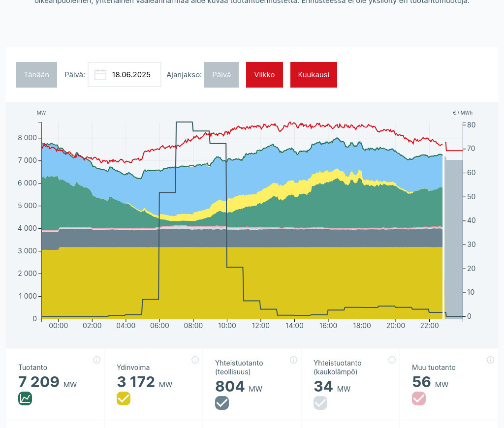Show info for Yhteistuotanto (kaukolämpö)
The height and width of the screenshot is (428, 504).
coord(392,360)
